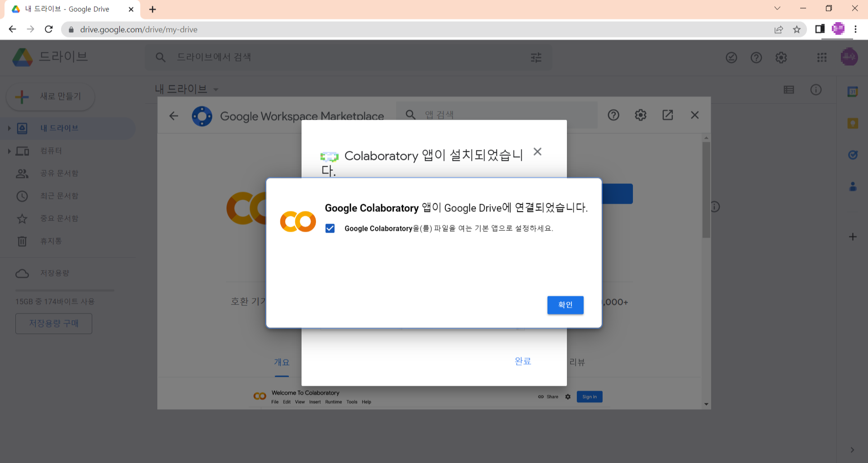The image size is (868, 463).
Task: Switch to list layout view icon
Action: click(789, 89)
